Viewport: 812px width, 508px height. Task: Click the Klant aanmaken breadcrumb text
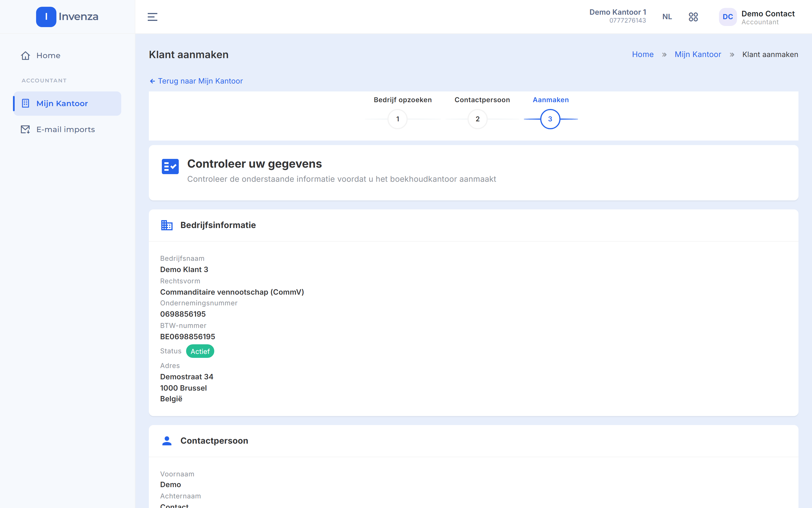770,54
